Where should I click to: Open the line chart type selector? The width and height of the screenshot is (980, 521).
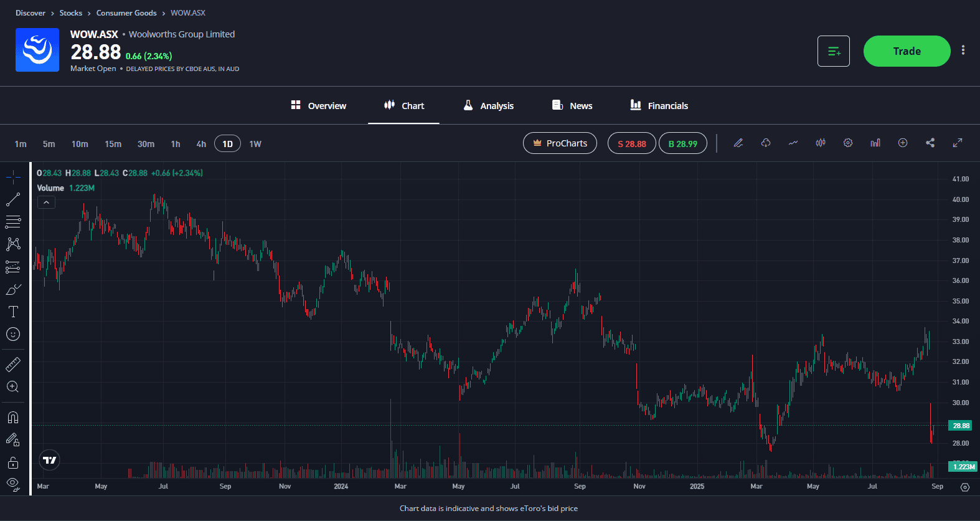(x=793, y=143)
